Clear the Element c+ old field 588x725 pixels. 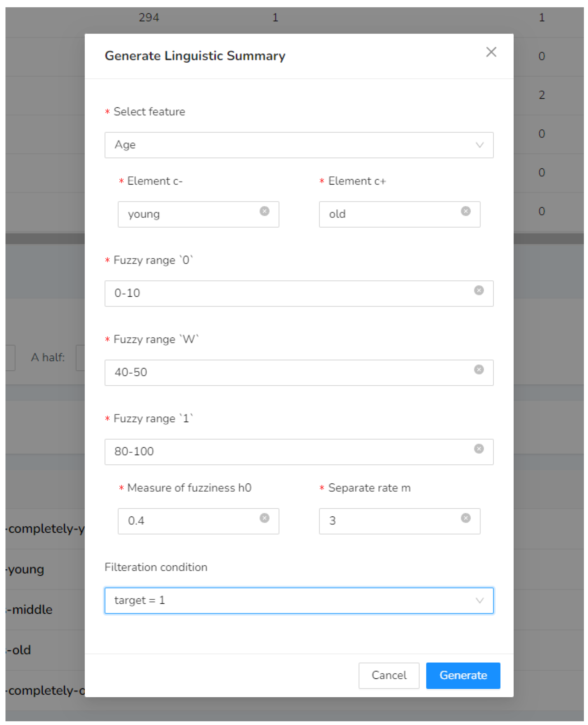tap(465, 211)
